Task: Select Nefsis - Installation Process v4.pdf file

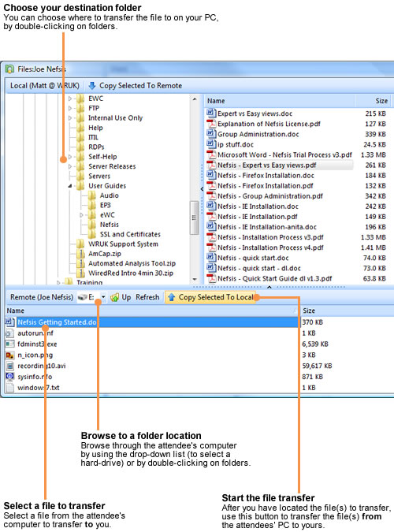Action: pyautogui.click(x=270, y=247)
